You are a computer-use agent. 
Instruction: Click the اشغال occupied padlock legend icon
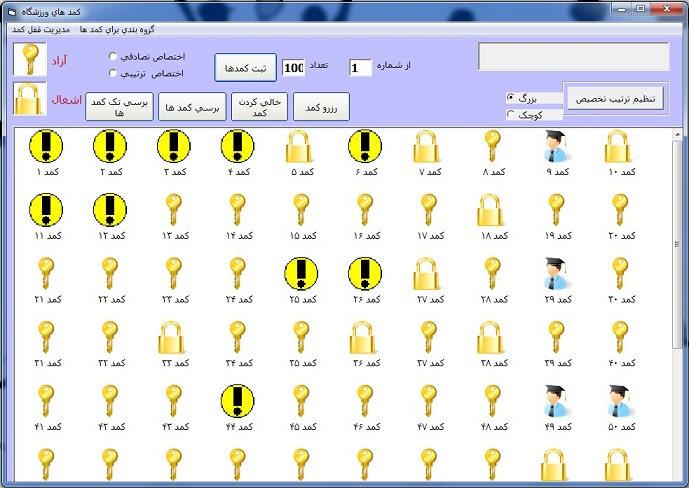tap(29, 99)
